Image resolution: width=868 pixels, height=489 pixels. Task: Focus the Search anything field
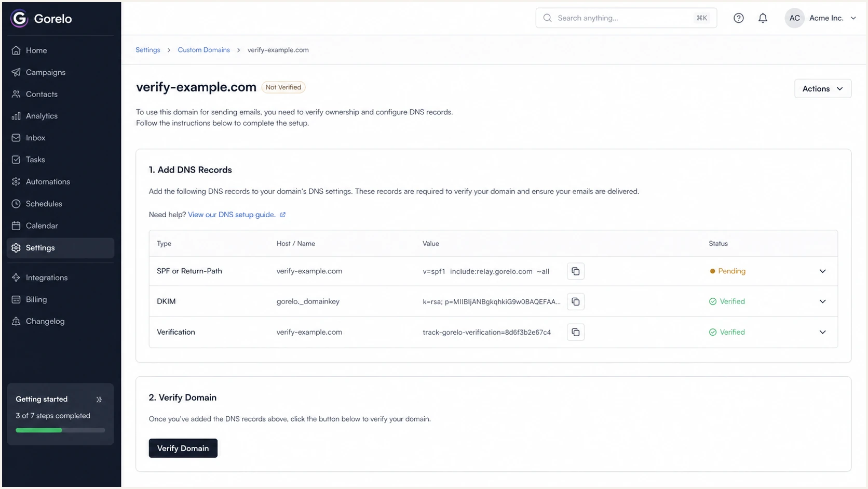pyautogui.click(x=626, y=18)
